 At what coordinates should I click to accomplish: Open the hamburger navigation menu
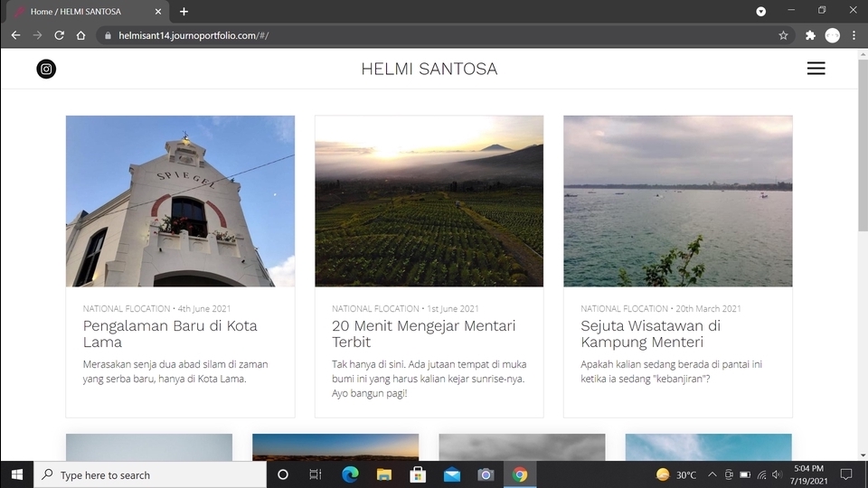[816, 68]
